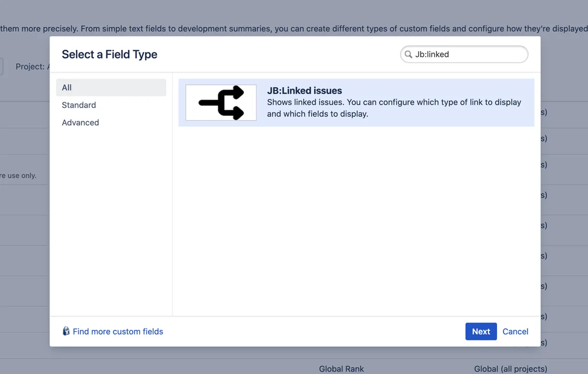Choose the JB:Linked issues field type
Screen dimensions: 588x374
pyautogui.click(x=356, y=103)
